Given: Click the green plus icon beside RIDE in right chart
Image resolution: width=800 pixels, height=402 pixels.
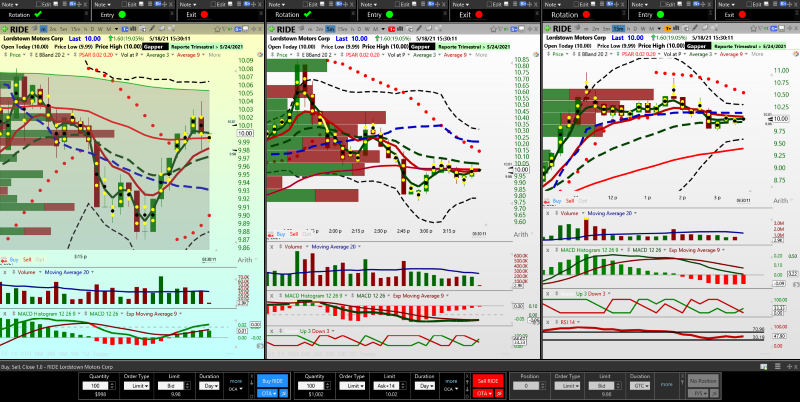Looking at the screenshot, I should point(547,29).
